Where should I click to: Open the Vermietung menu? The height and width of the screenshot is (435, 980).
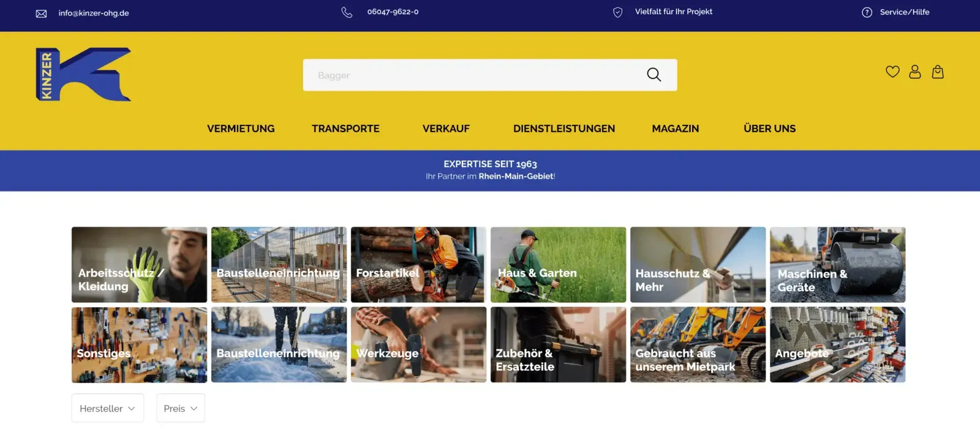click(241, 128)
